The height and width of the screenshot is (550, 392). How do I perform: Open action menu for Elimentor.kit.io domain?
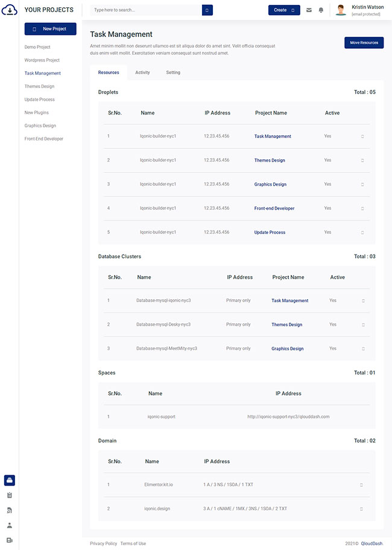[x=361, y=485]
